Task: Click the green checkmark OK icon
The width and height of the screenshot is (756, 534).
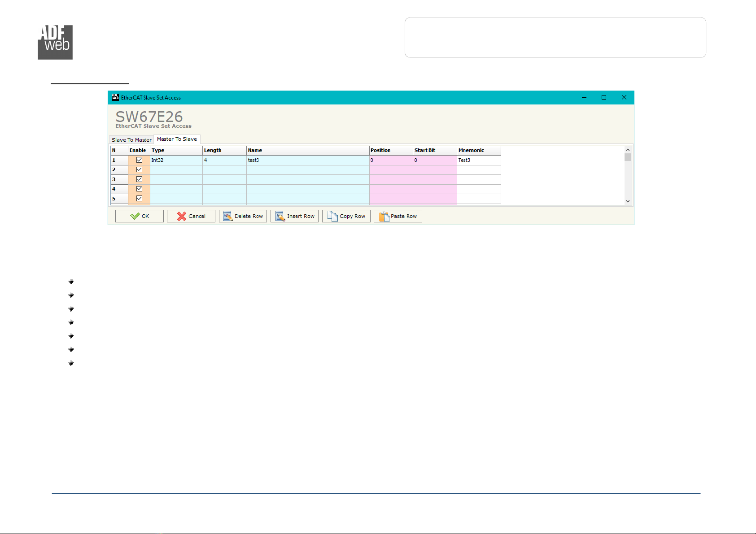Action: [135, 216]
